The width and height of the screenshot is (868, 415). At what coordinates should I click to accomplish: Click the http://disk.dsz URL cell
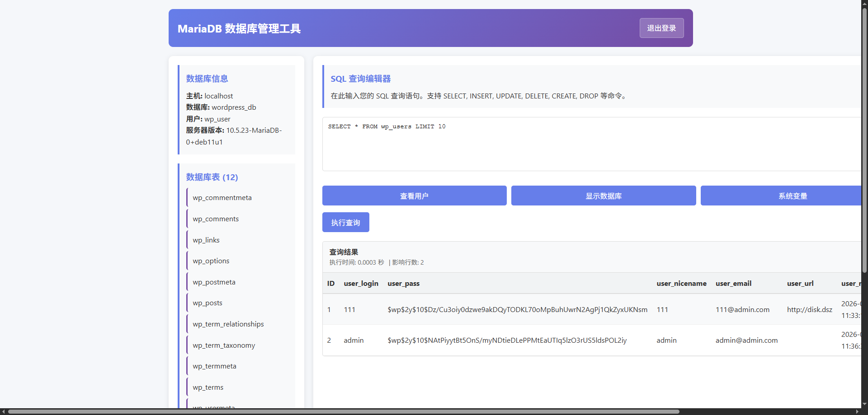pos(809,310)
